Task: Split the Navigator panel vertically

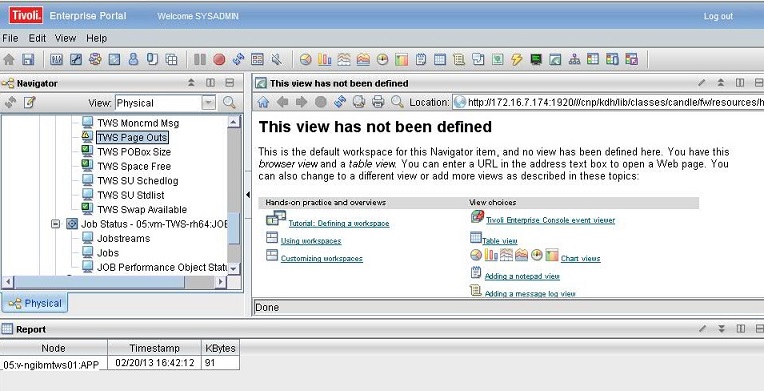Action: click(x=210, y=83)
